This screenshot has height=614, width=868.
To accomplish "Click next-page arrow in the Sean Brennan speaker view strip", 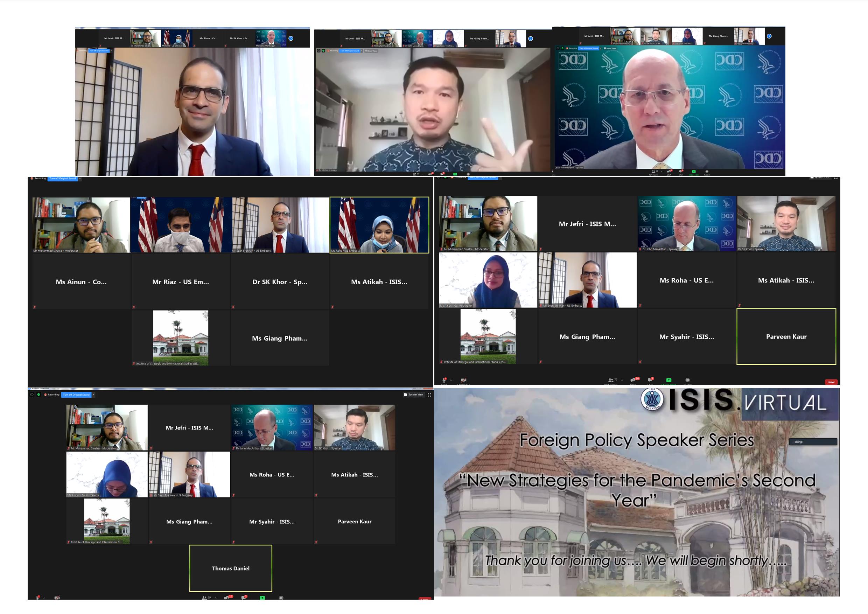I will pyautogui.click(x=291, y=38).
